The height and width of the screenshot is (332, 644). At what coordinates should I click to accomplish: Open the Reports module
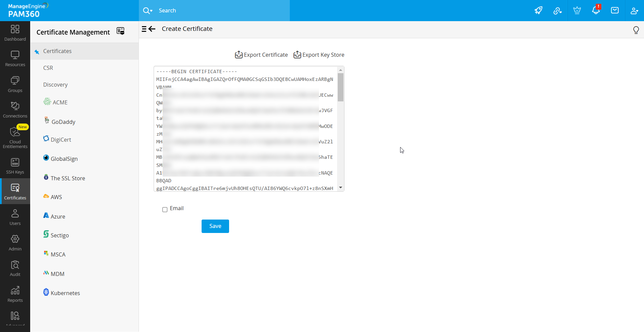(x=15, y=294)
